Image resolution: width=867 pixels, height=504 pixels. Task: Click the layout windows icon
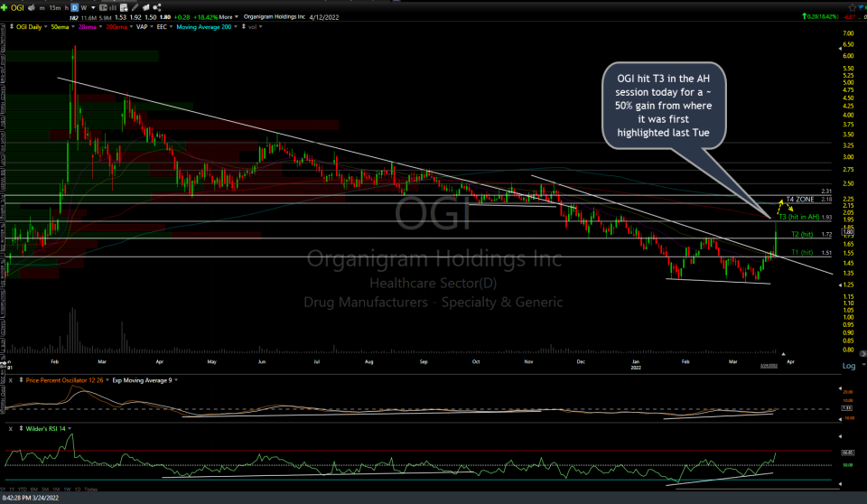146,8
